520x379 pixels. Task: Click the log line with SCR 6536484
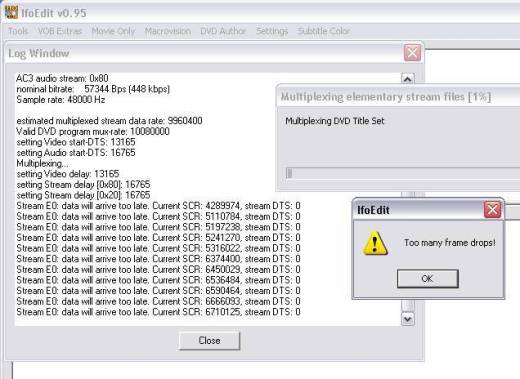point(158,280)
